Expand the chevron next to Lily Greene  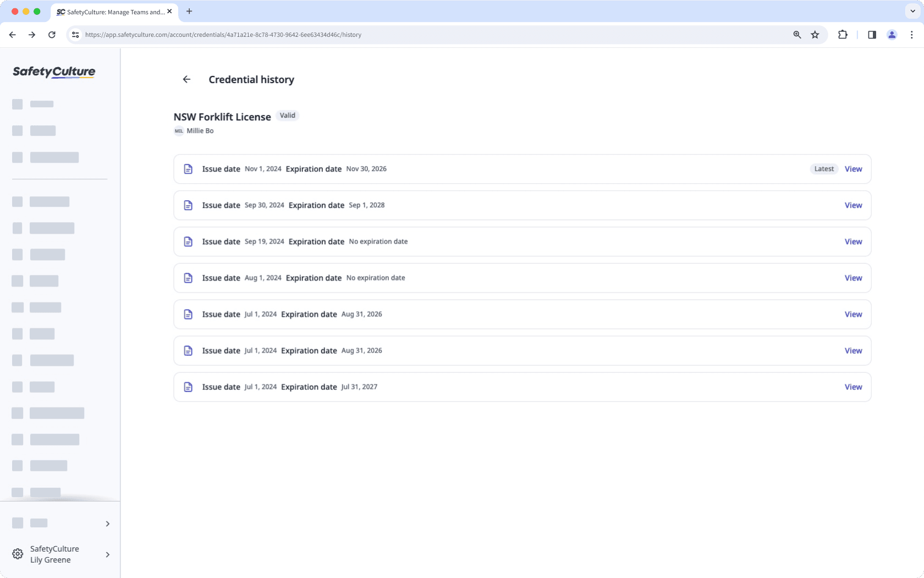pyautogui.click(x=108, y=554)
